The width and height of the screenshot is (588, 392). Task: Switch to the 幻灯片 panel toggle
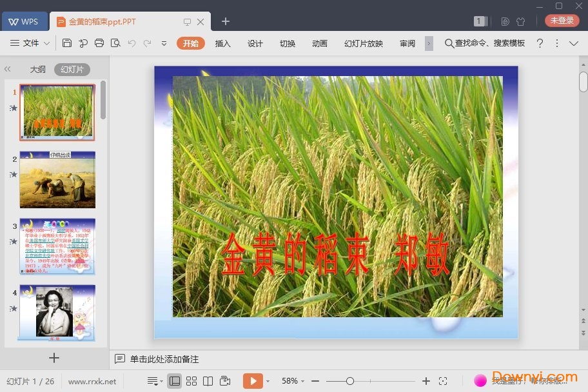[72, 69]
